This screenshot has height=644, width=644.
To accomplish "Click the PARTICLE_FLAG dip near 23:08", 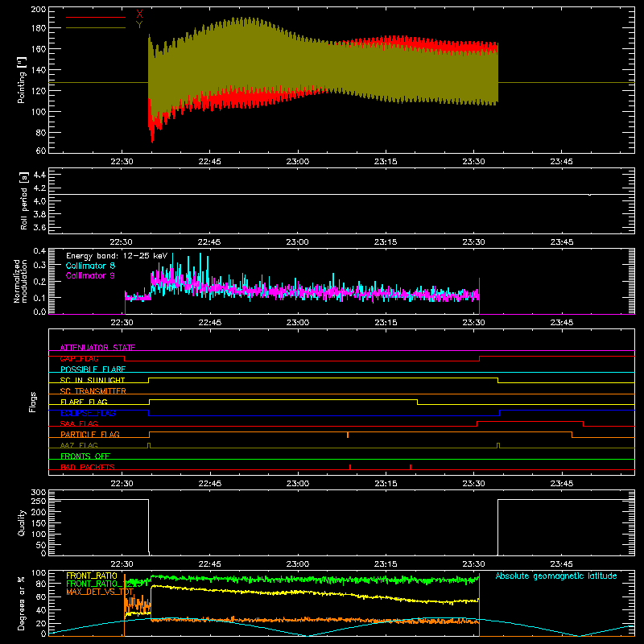I will (348, 435).
